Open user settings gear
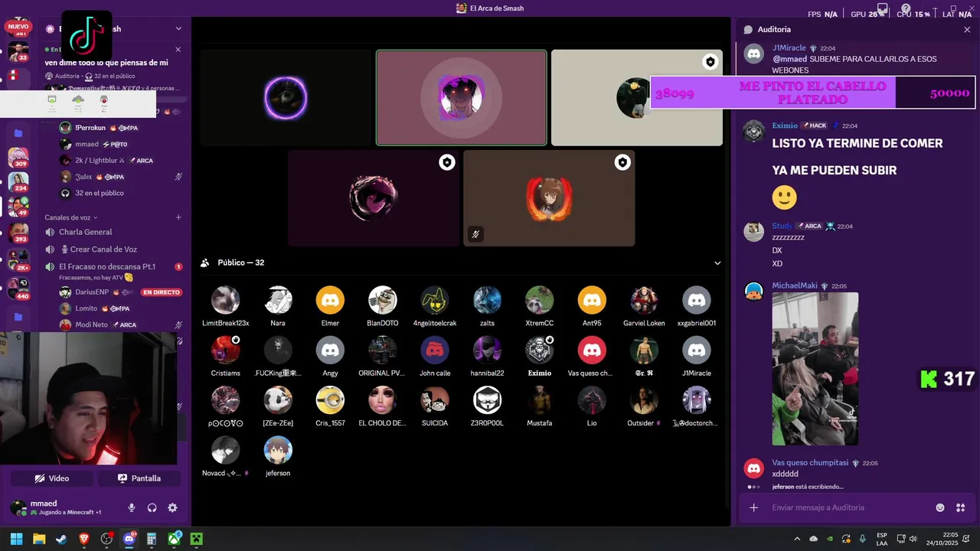Screen dimensions: 980x551 (x=172, y=507)
